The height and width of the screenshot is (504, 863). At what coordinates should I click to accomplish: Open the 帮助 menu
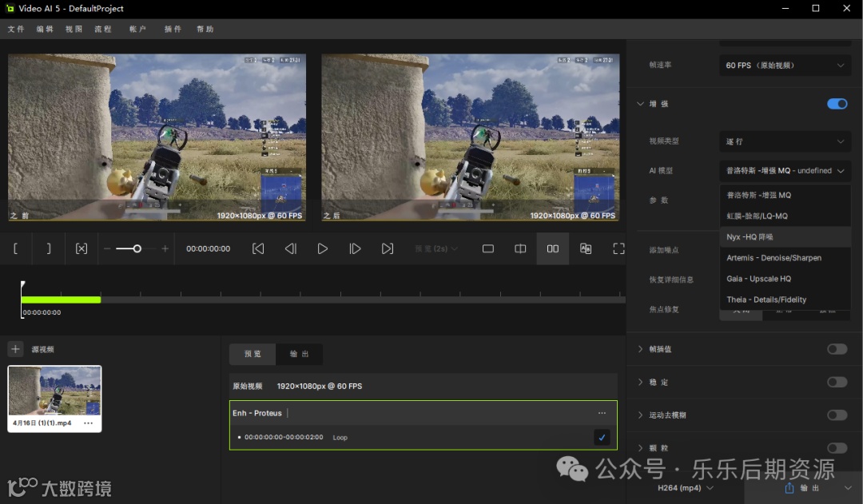pos(205,29)
